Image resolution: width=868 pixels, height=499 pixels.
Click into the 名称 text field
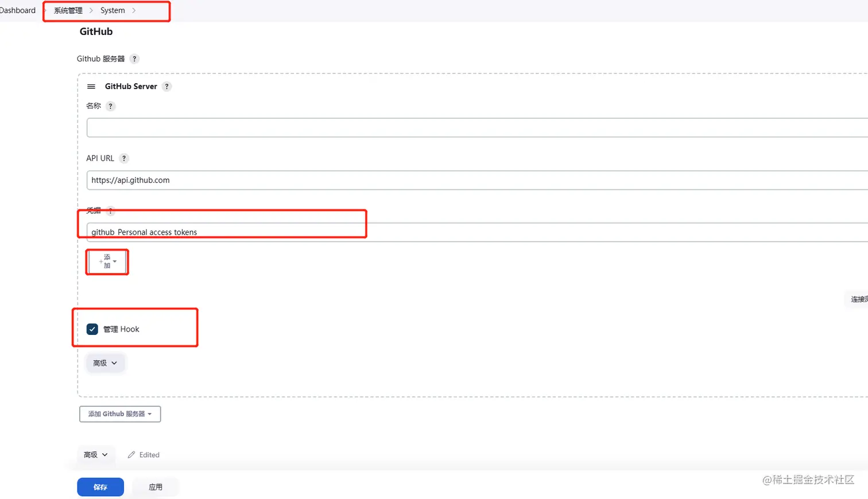point(459,128)
